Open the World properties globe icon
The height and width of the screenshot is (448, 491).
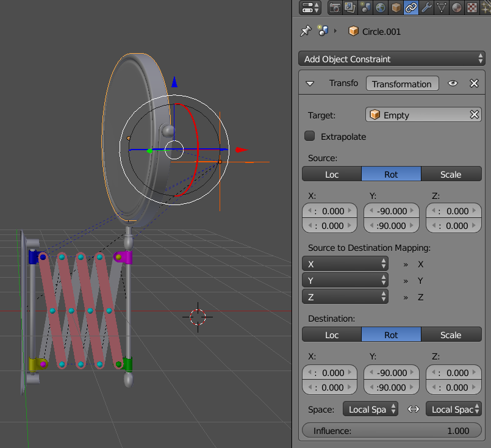(380, 8)
